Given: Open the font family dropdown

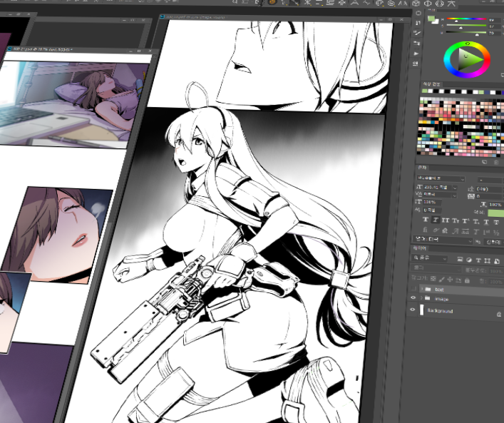Looking at the screenshot, I should tap(440, 178).
